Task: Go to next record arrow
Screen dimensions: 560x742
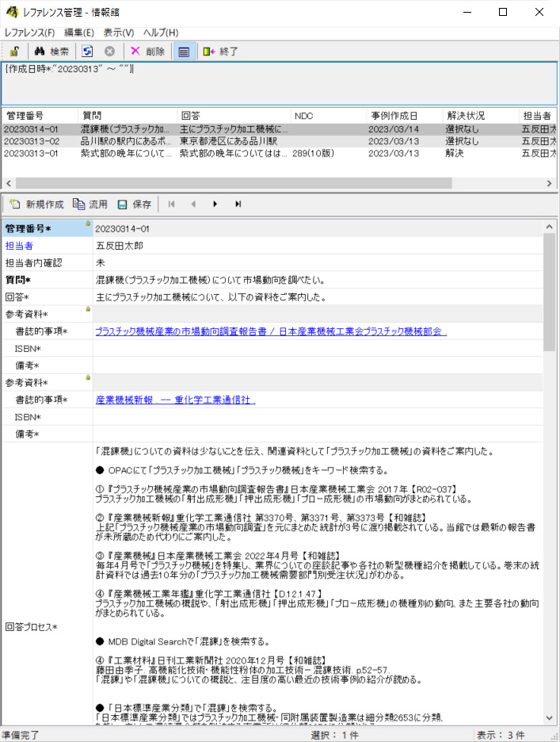Action: tap(215, 204)
